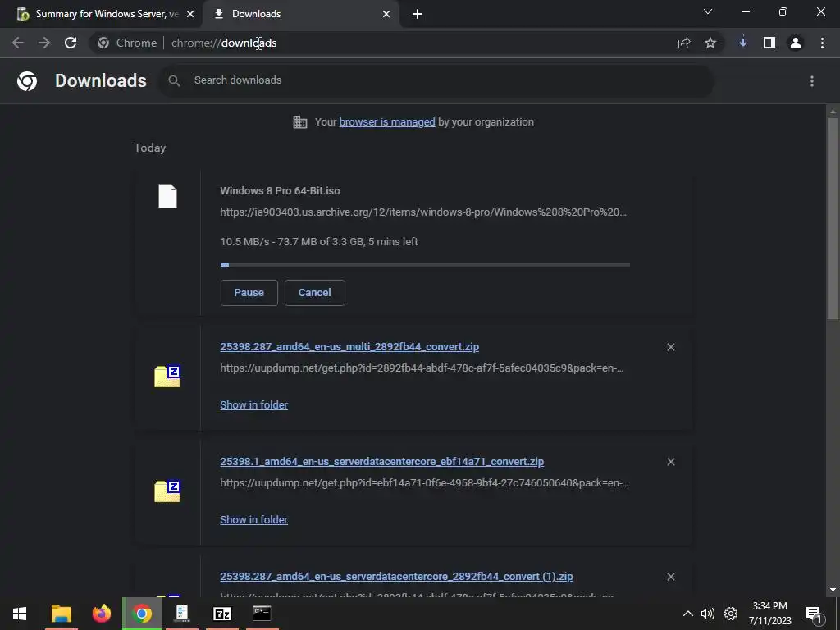Open the volume control in tray
This screenshot has height=630, width=840.
pos(708,614)
